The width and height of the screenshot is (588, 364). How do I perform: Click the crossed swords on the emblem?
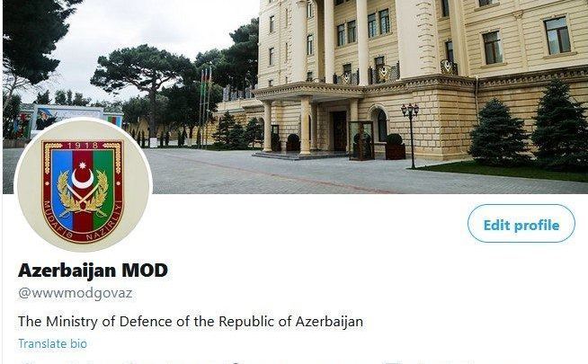pos(83,197)
